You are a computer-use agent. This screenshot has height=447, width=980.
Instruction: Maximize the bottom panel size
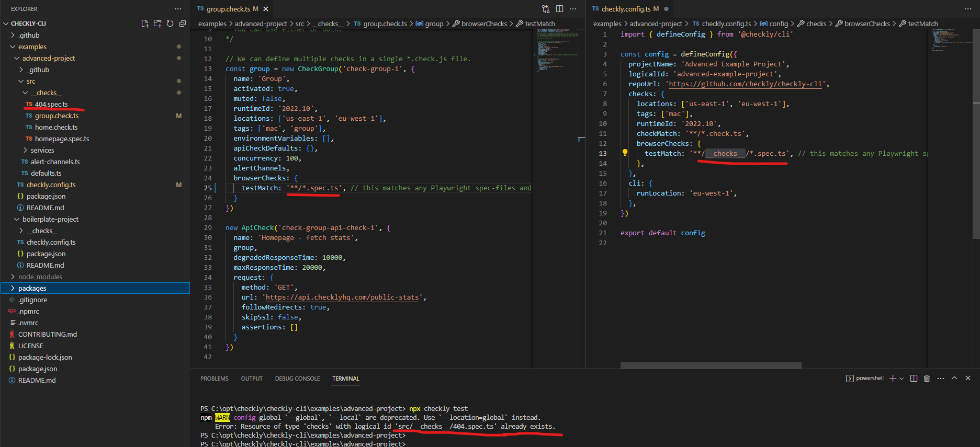[954, 378]
